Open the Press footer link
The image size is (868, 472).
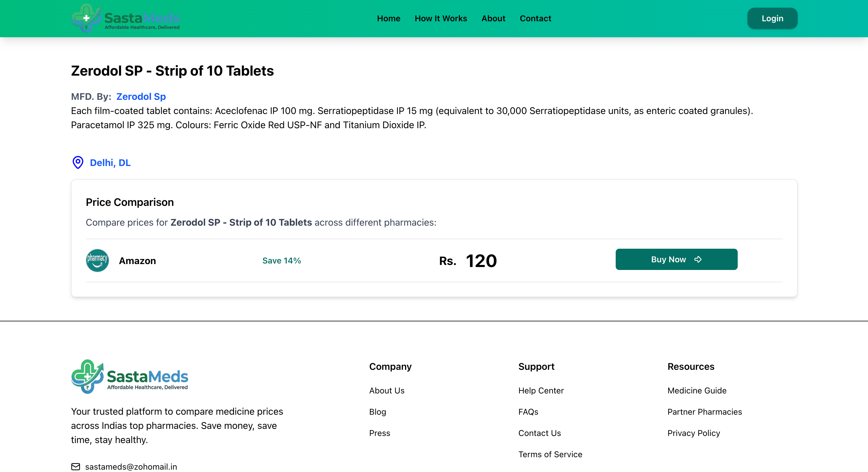[x=380, y=433]
